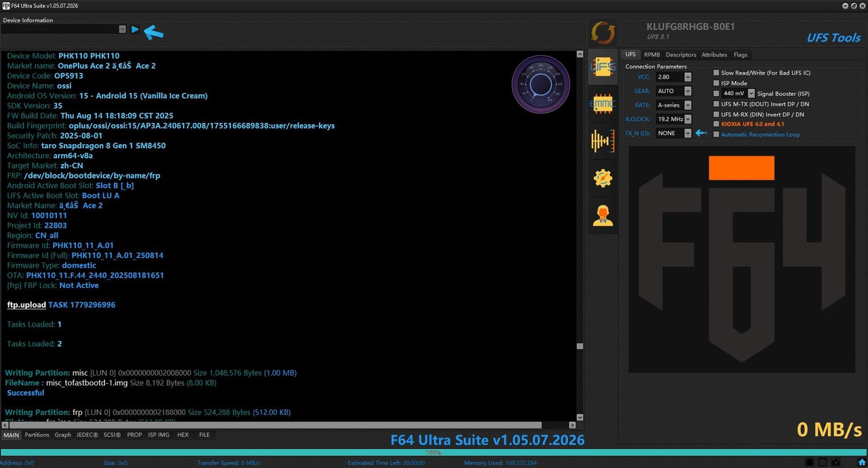The image size is (868, 468).
Task: Click the 0 MB/s speed readout
Action: (829, 429)
